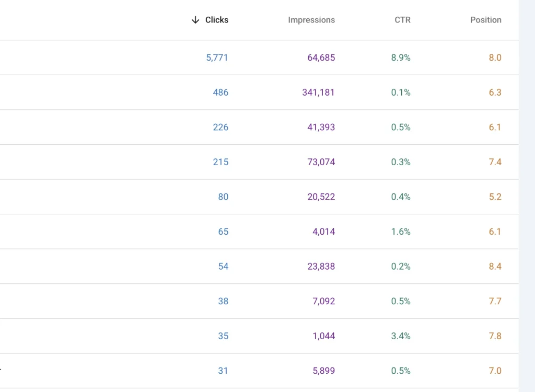Click the sort arrow beside Clicks
Screen dimensions: 535x392
click(x=195, y=20)
